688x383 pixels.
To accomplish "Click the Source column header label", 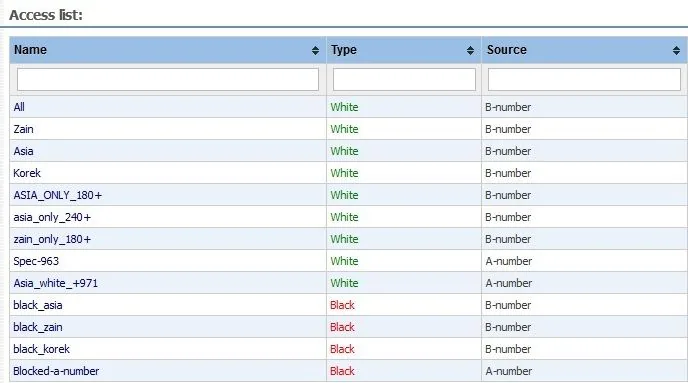I will coord(506,50).
